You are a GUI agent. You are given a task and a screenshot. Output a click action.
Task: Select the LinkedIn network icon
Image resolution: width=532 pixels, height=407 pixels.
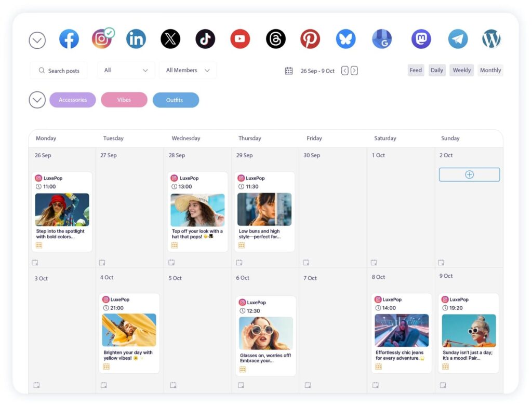coord(136,39)
